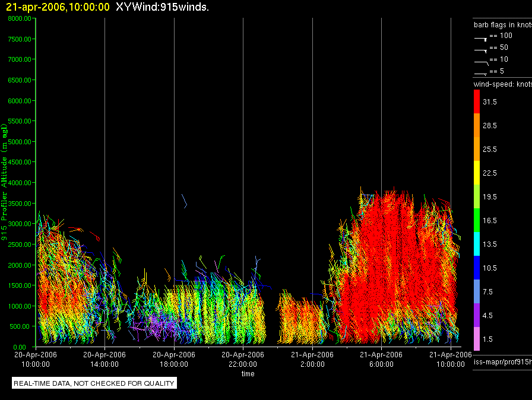This screenshot has height=400, width=532.
Task: Click the 2000.00 altitude tick label
Action: 20,265
